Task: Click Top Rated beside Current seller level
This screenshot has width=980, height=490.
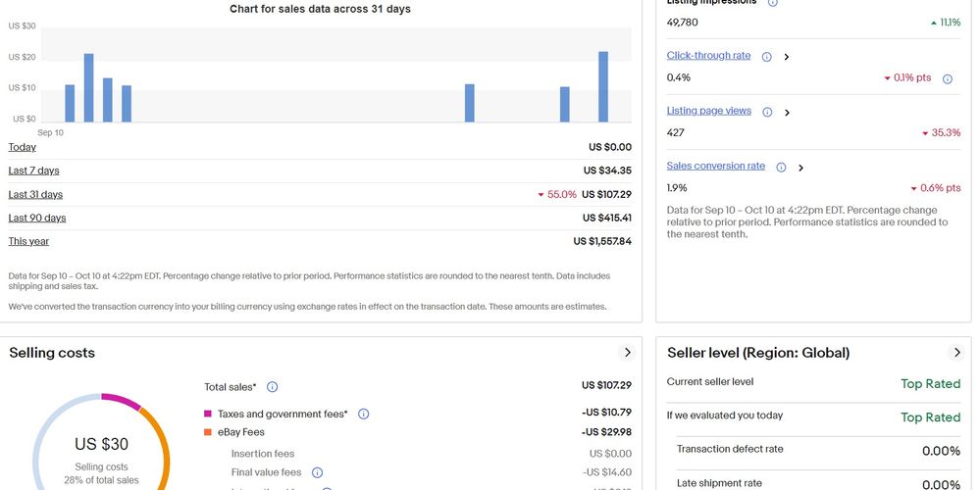Action: point(931,384)
